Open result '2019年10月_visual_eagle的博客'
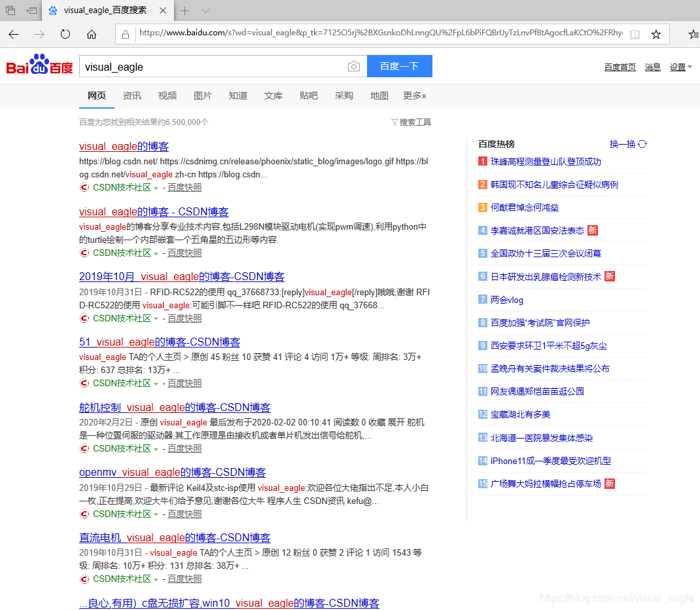The width and height of the screenshot is (700, 610). 182,277
